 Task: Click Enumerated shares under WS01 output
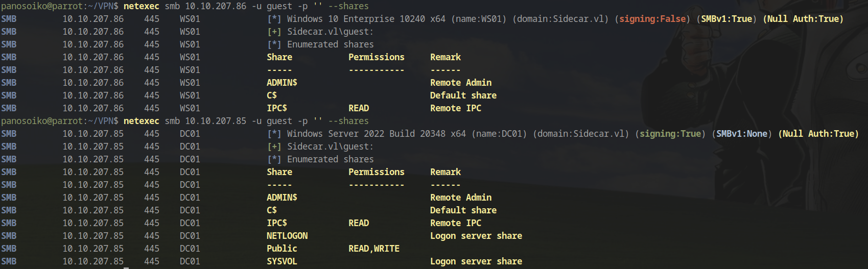click(x=330, y=44)
